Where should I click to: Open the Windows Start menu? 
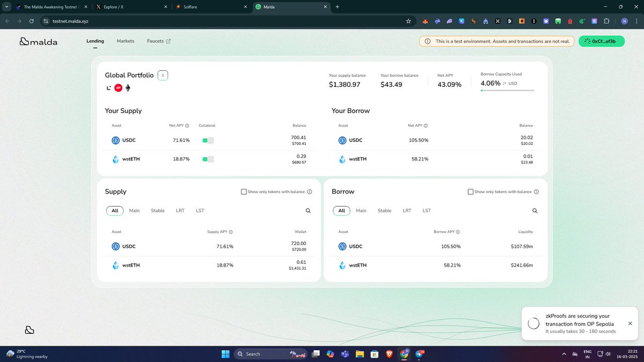[x=225, y=353]
